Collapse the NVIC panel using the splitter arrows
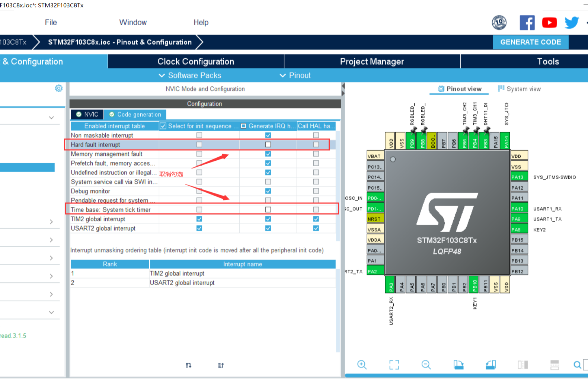This screenshot has height=382, width=588. 343,89
